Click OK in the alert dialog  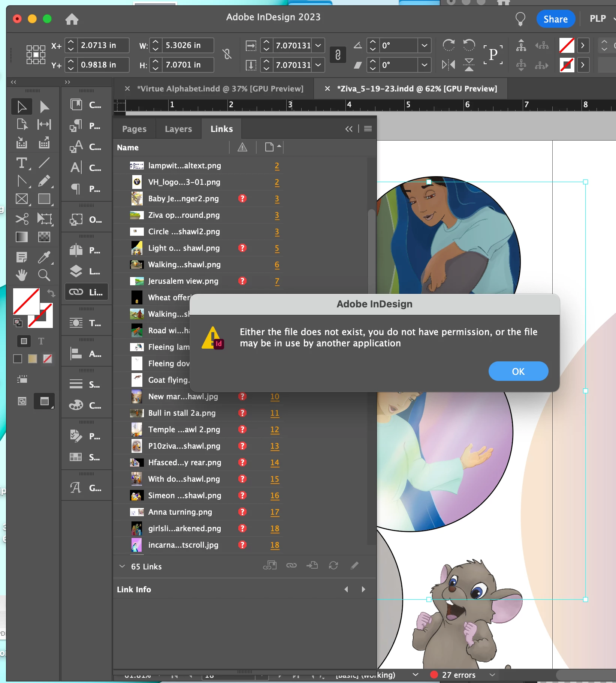coord(518,371)
